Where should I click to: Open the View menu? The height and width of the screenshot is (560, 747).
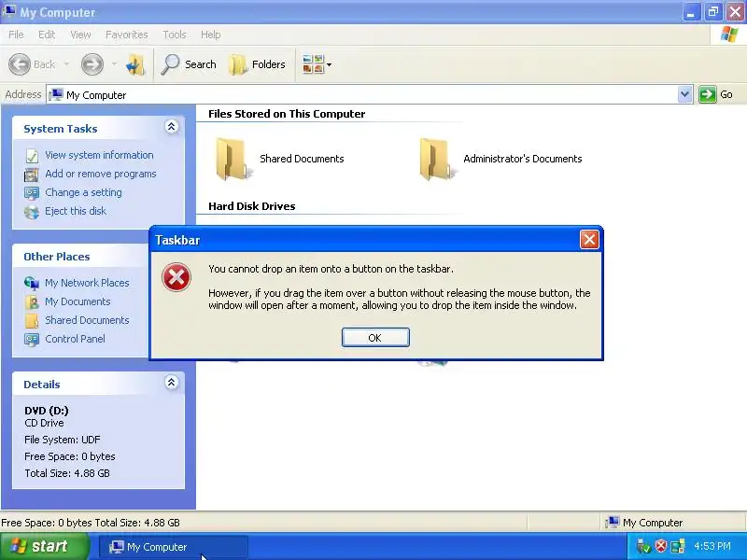pyautogui.click(x=80, y=35)
